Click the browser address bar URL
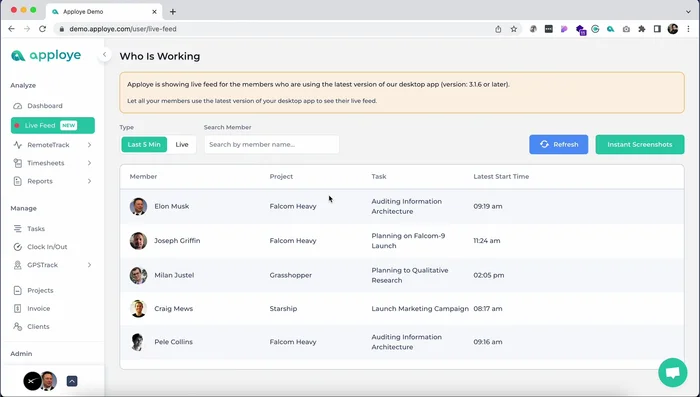This screenshot has height=397, width=700. pos(123,29)
